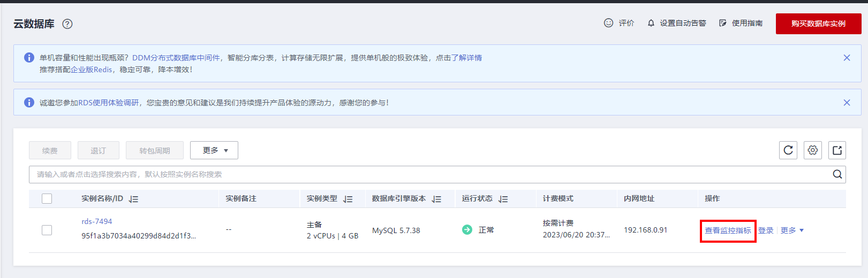Open the 了解详情 link
868x278 pixels.
[466, 58]
